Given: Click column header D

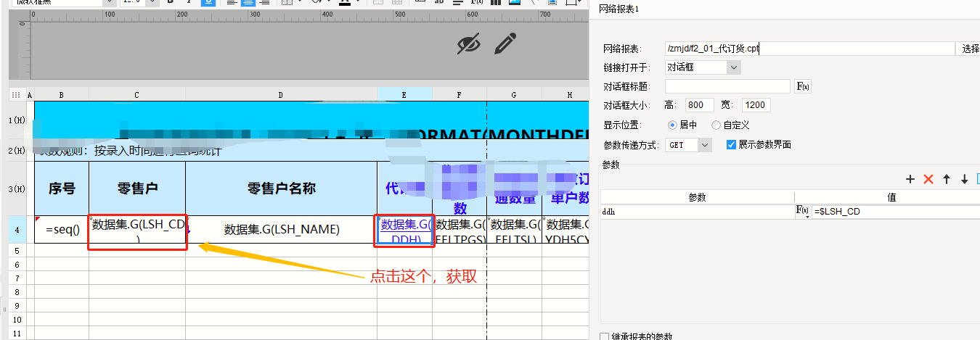Looking at the screenshot, I should (282, 94).
